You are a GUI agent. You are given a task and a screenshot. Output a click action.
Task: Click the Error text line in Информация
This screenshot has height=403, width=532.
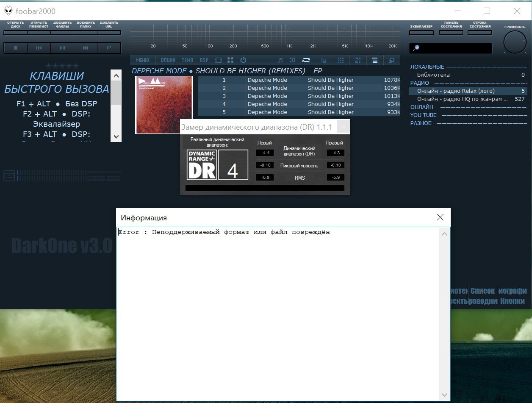click(224, 232)
